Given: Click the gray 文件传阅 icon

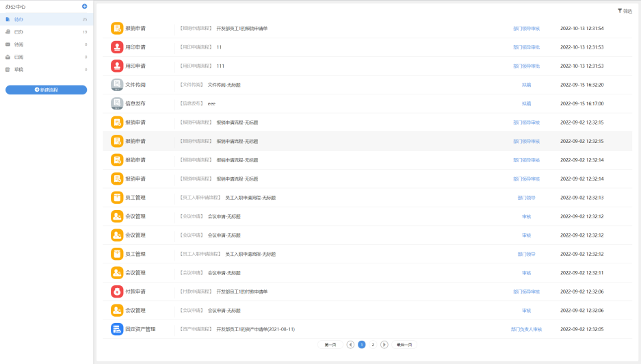Looking at the screenshot, I should tap(117, 85).
